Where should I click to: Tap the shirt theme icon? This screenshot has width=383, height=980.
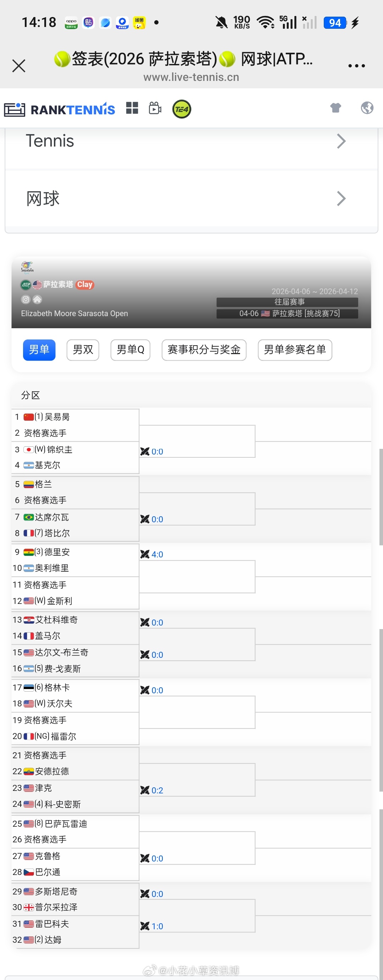coord(335,108)
